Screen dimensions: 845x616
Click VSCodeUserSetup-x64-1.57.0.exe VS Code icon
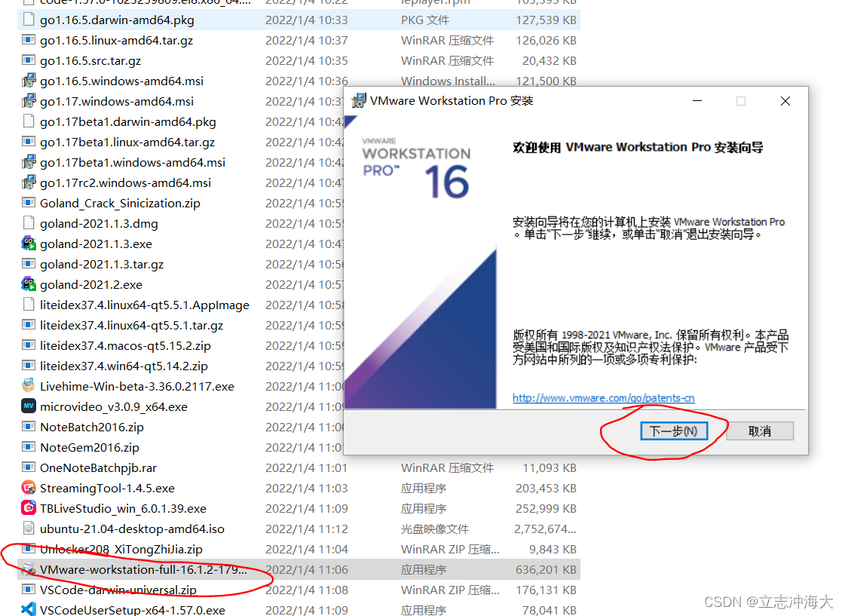[29, 609]
